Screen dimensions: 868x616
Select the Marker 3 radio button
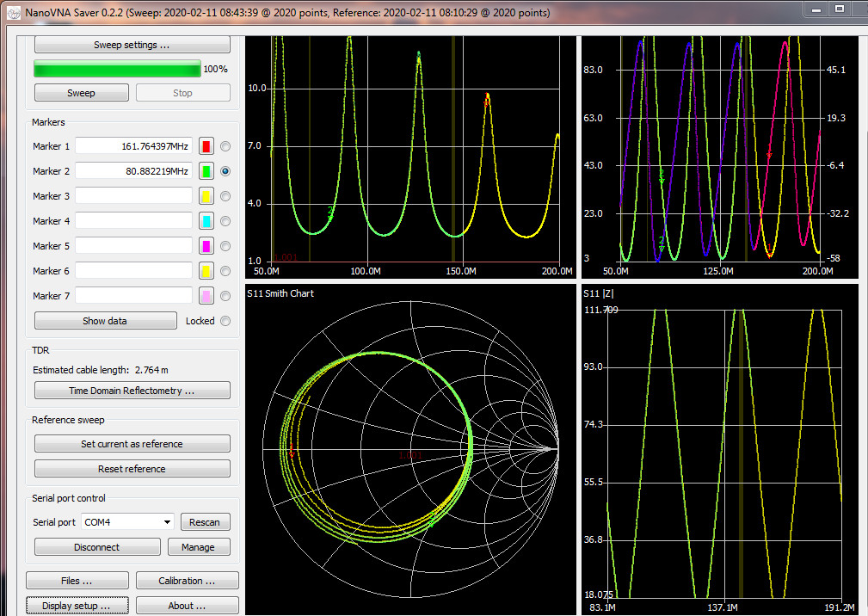point(225,196)
